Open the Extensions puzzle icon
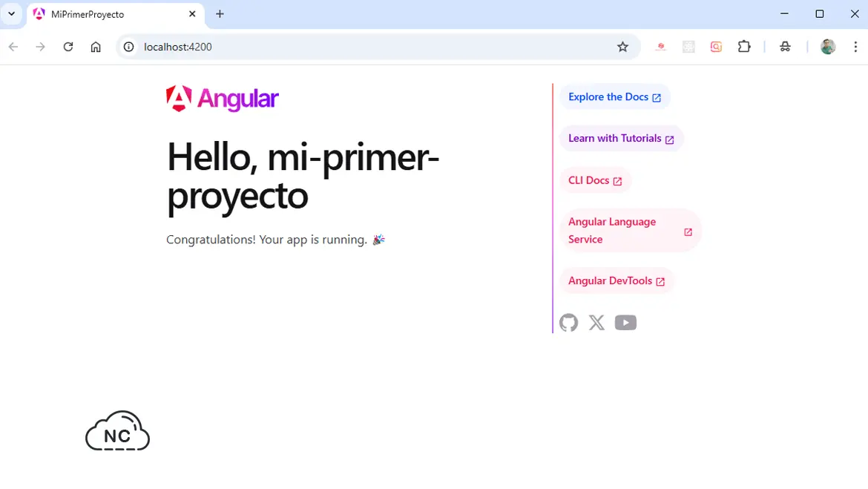This screenshot has height=489, width=868. point(744,47)
